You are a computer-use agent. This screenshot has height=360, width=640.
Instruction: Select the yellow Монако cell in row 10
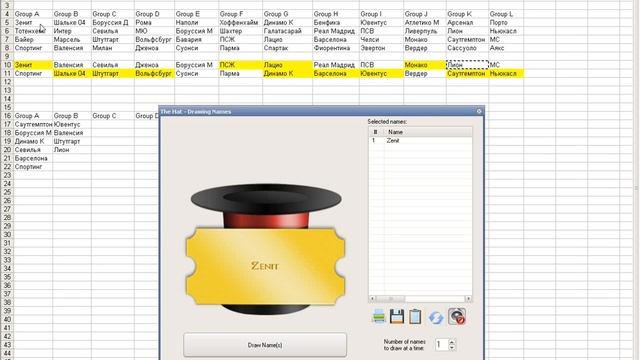pyautogui.click(x=425, y=65)
